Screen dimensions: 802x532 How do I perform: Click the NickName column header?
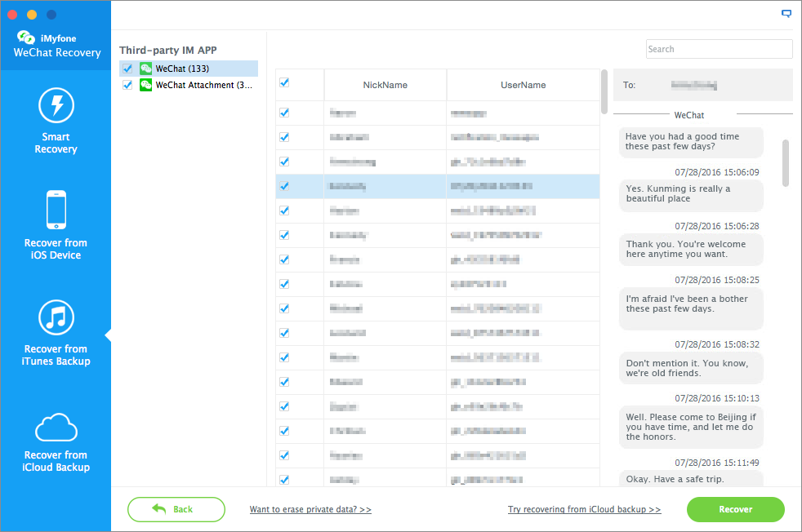385,85
